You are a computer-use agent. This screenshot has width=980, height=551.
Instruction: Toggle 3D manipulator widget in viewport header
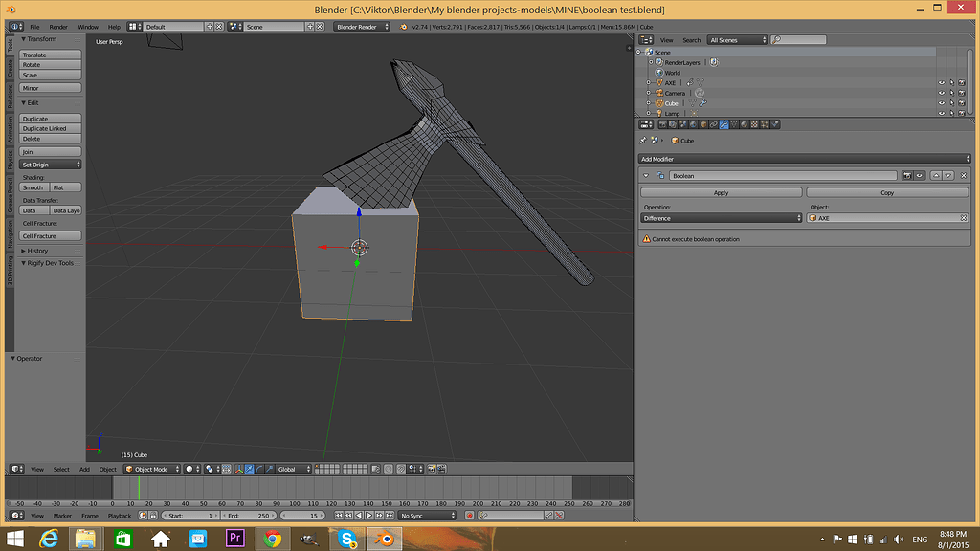pos(238,469)
